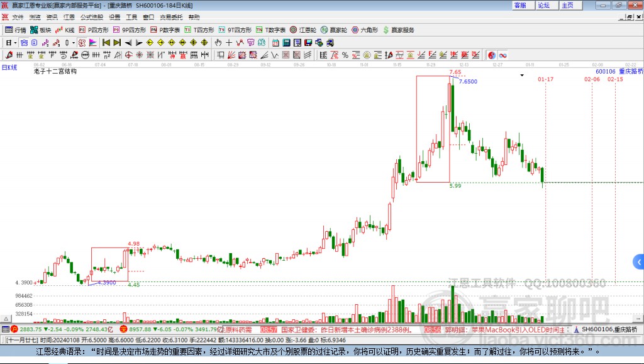Open the T数字表 tool
This screenshot has width=644, height=364.
[x=270, y=30]
